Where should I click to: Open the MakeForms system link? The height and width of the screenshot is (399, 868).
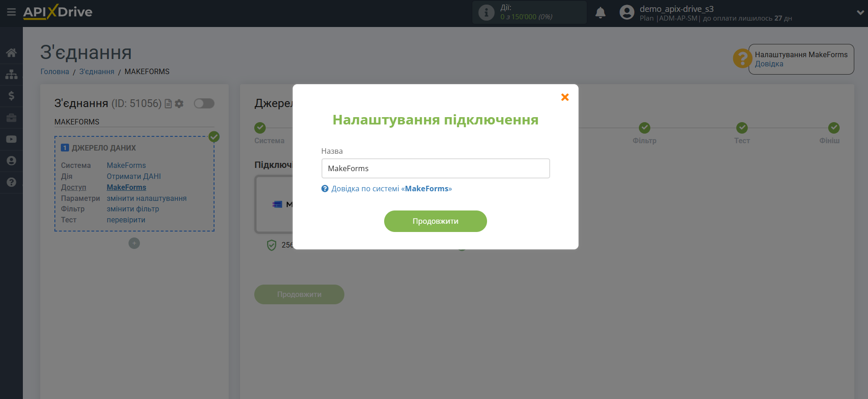tap(126, 165)
